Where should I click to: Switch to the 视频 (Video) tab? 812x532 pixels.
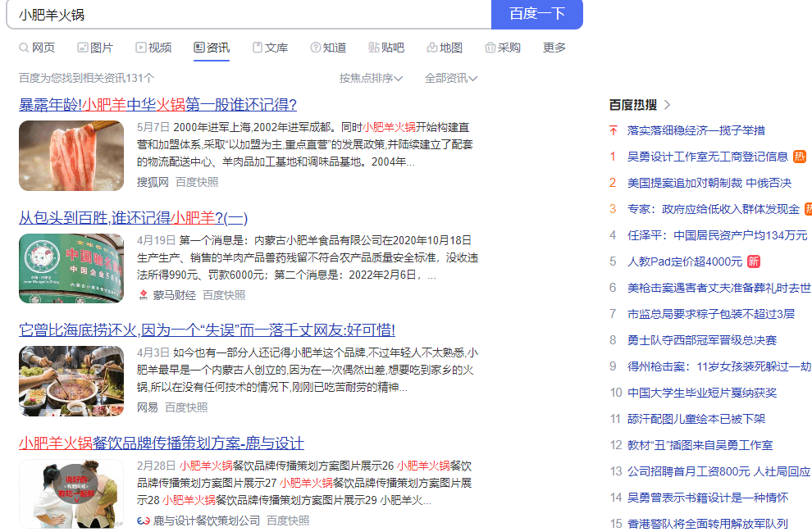153,48
